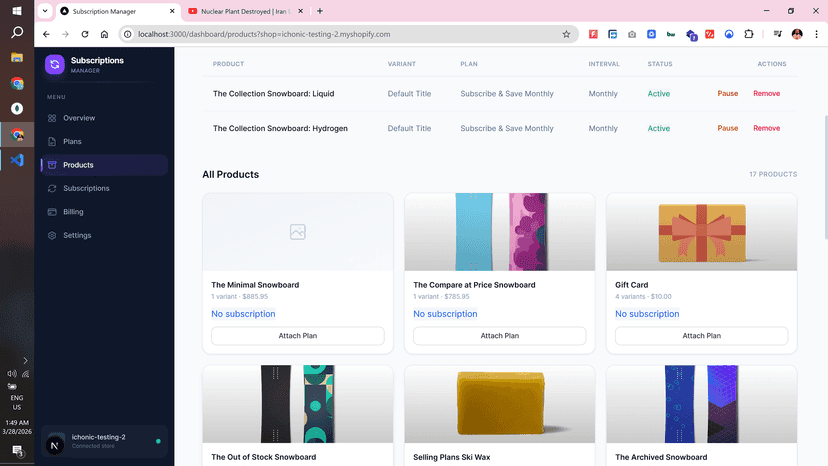
Task: Click the Selling Plans Ski Wax image
Action: [500, 404]
